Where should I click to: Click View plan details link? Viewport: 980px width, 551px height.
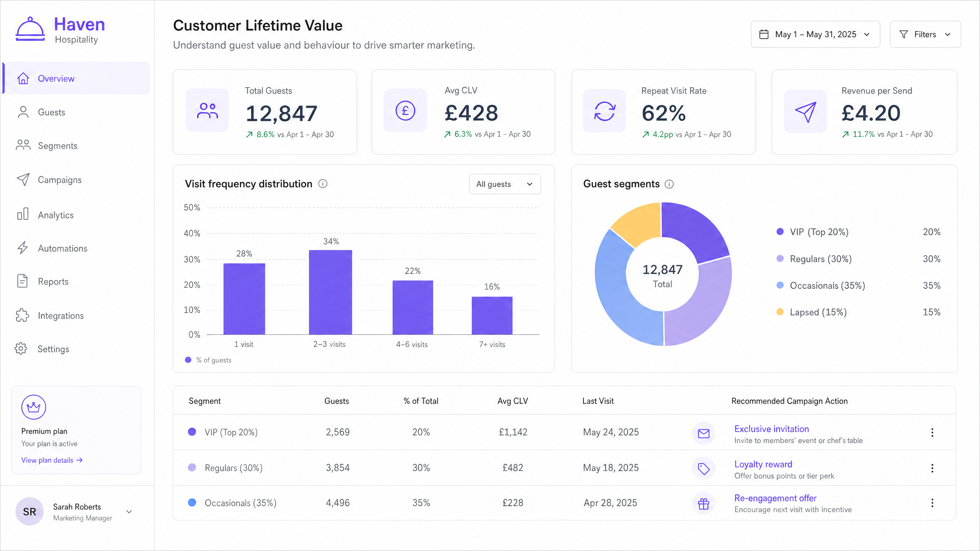[x=52, y=460]
